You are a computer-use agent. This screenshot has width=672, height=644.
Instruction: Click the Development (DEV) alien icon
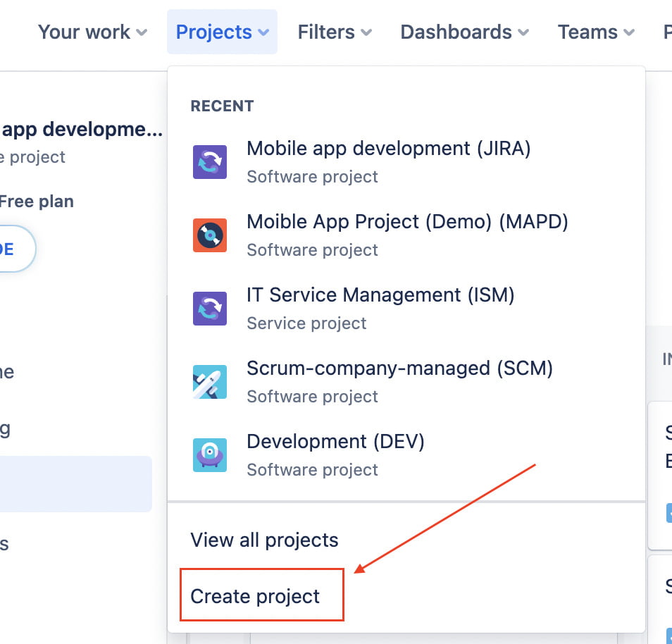210,455
